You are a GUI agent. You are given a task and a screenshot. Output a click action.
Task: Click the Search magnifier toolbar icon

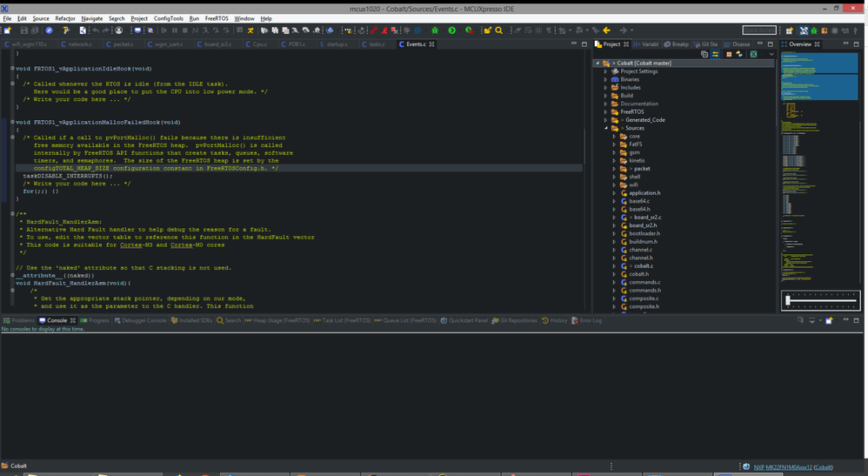pyautogui.click(x=498, y=30)
